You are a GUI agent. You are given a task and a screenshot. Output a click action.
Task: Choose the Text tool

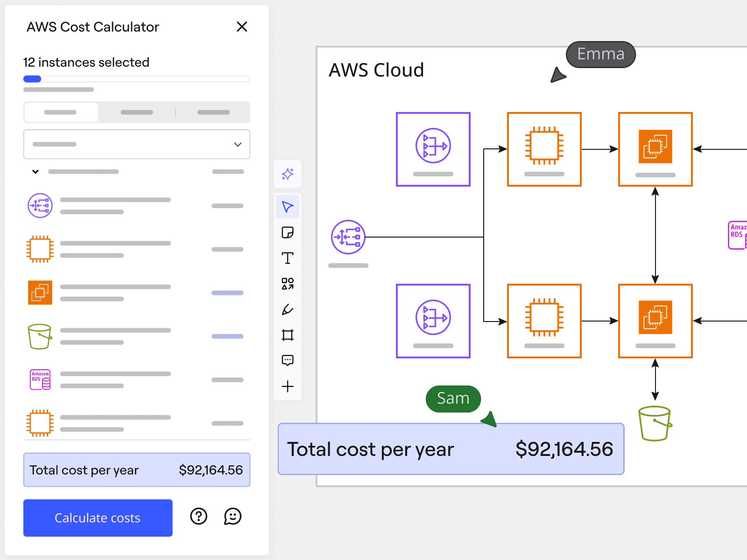click(x=288, y=258)
